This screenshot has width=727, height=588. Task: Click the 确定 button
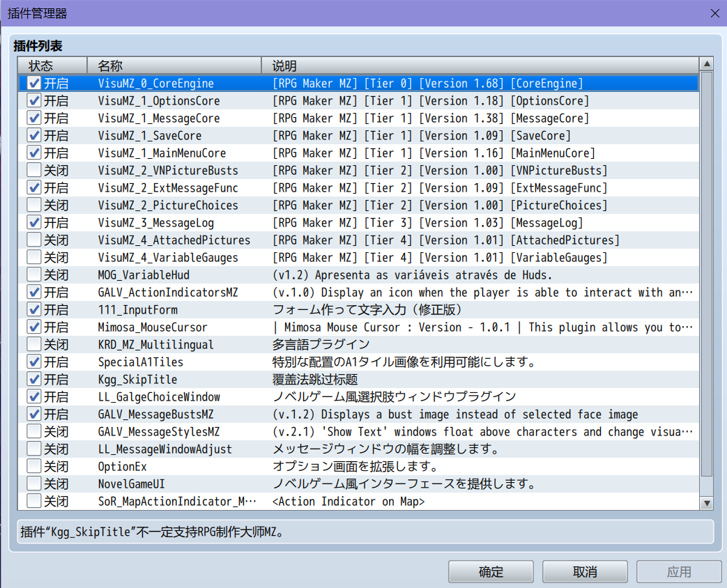(491, 572)
